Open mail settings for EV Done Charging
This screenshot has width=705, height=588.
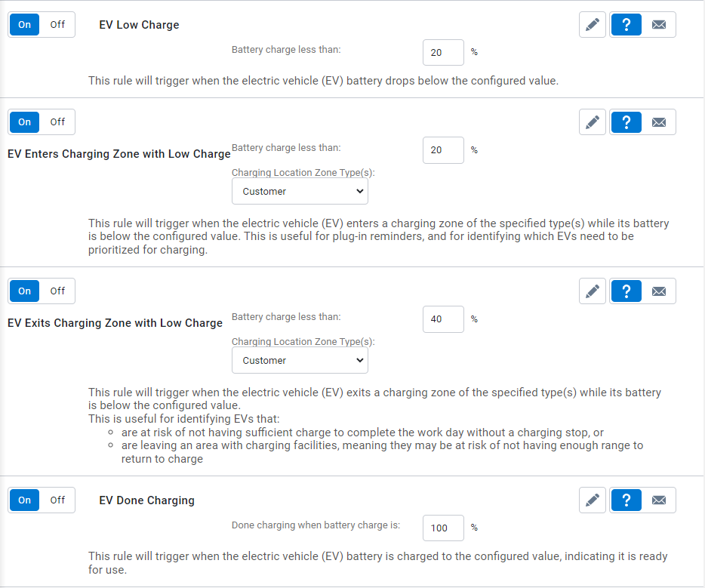(659, 500)
